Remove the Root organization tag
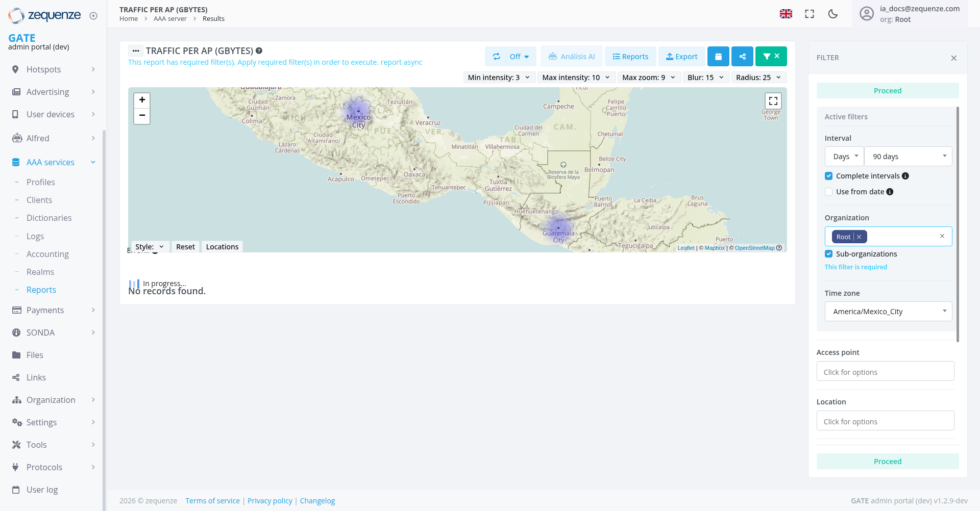Screen dimensions: 980x511 tap(859, 237)
